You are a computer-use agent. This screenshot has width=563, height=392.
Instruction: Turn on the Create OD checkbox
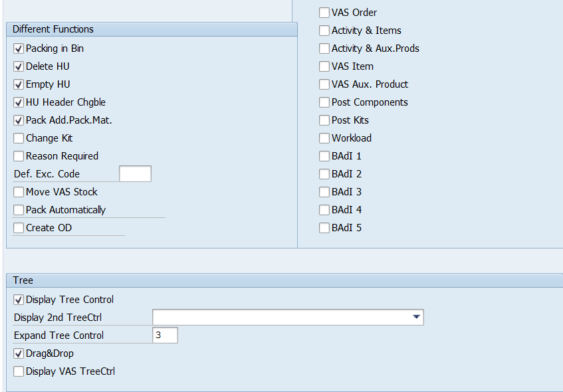coord(19,228)
